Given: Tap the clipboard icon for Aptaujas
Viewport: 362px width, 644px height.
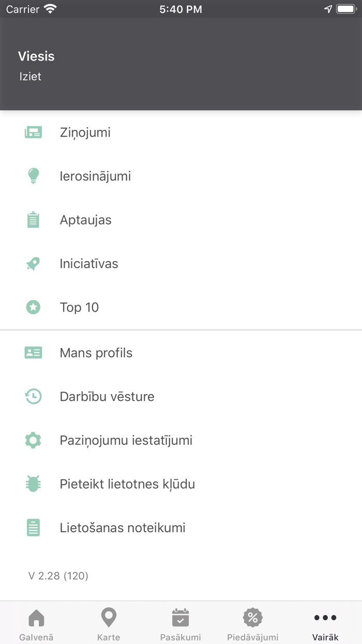Looking at the screenshot, I should point(33,219).
